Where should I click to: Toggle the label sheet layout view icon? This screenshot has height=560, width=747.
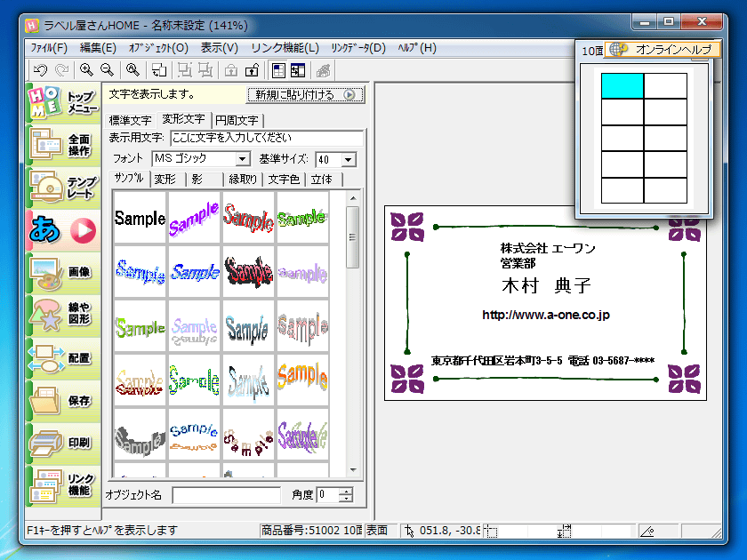pyautogui.click(x=278, y=70)
